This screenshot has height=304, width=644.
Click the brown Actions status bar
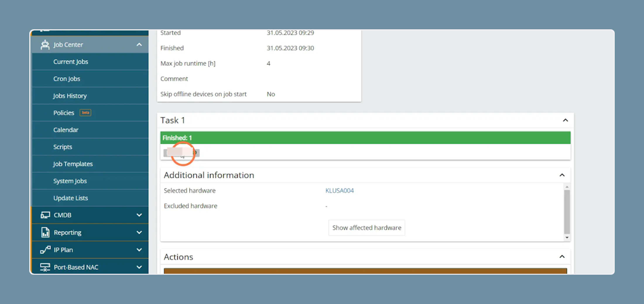[365, 271]
